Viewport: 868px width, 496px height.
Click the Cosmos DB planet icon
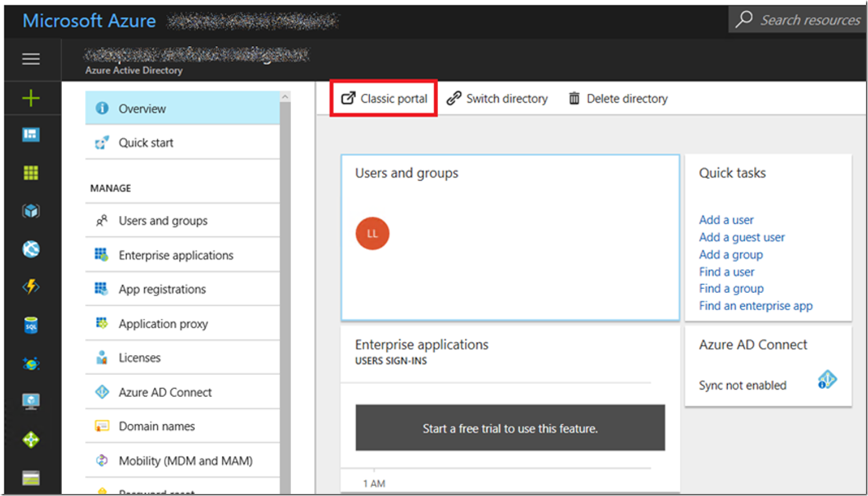tap(31, 363)
